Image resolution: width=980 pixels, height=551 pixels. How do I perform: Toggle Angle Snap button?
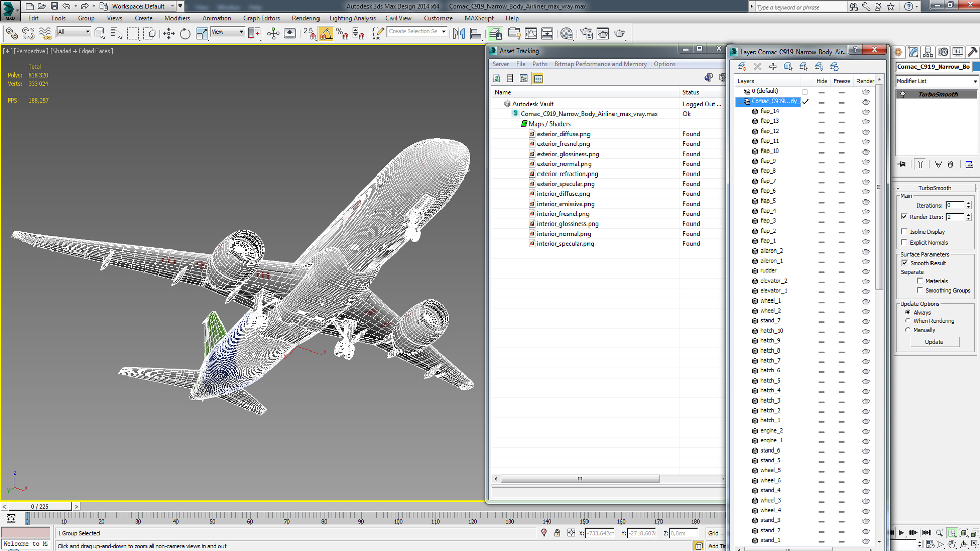pos(326,34)
